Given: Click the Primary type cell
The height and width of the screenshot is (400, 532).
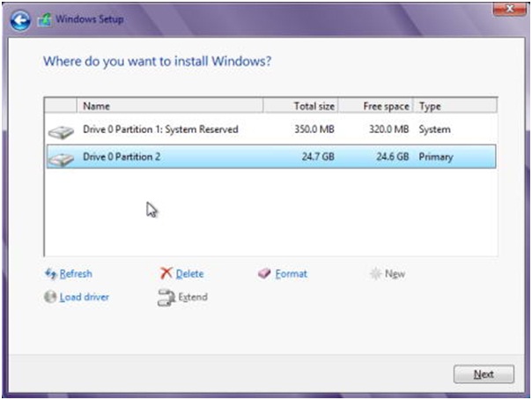Looking at the screenshot, I should 436,157.
